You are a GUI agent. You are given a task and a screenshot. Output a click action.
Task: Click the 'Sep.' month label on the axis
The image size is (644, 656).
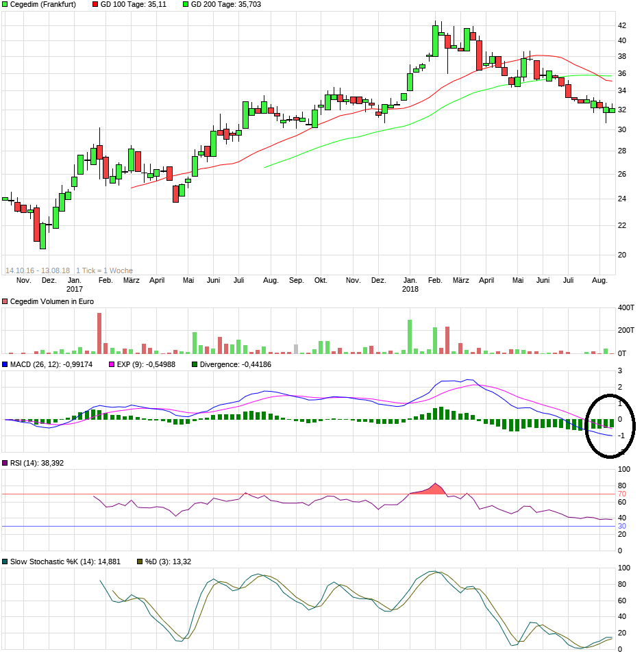click(296, 281)
